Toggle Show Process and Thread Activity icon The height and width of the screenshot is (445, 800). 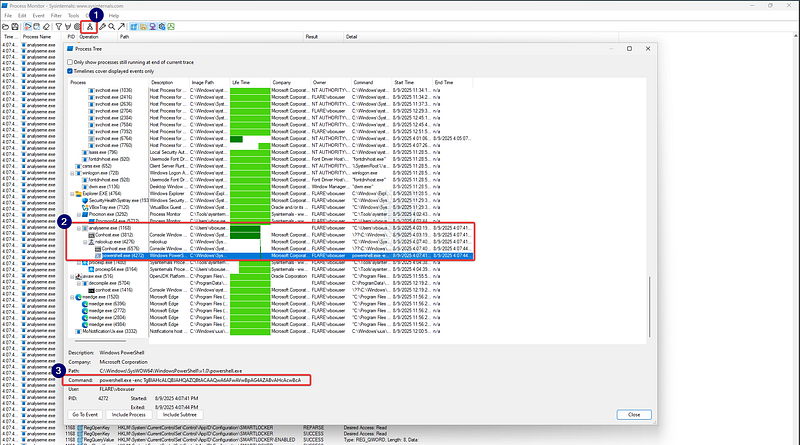[162, 27]
